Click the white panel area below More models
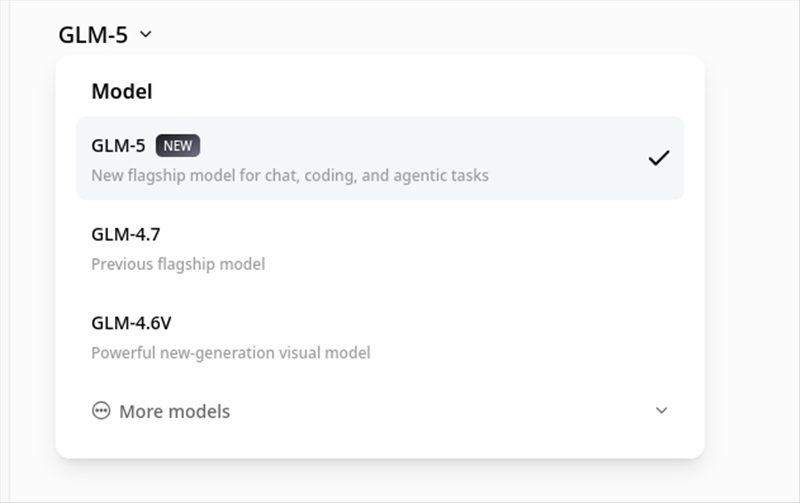This screenshot has height=503, width=800. point(380,443)
